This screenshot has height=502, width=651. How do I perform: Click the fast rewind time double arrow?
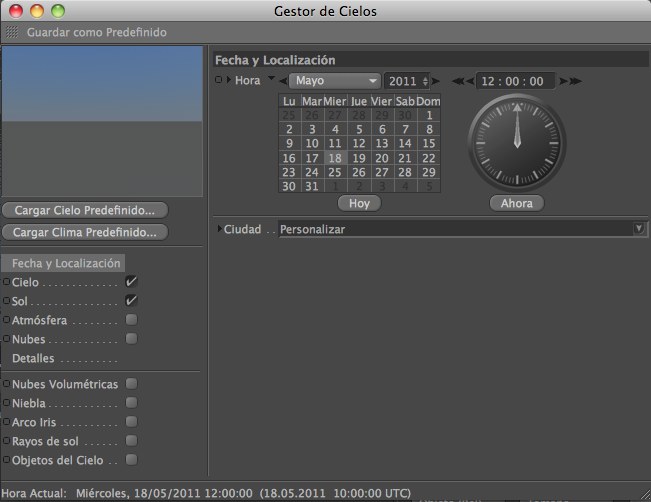click(x=458, y=81)
